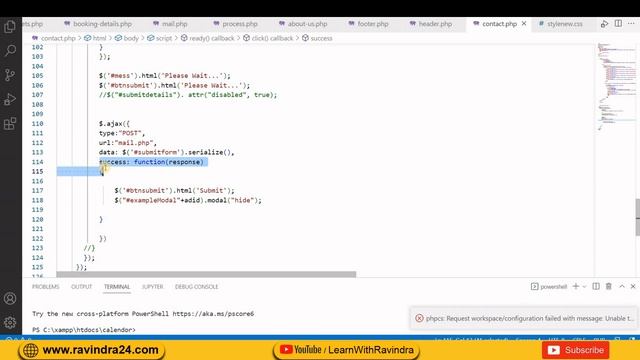Screen dimensions: 640x360
Task: Open the JUPYTER panel tab
Action: (x=153, y=287)
